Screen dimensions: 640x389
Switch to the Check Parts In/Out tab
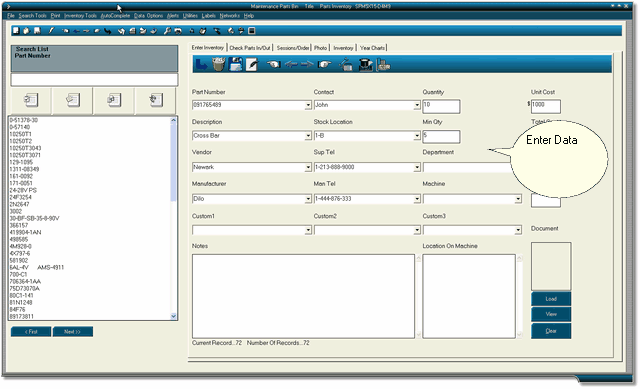(250, 48)
